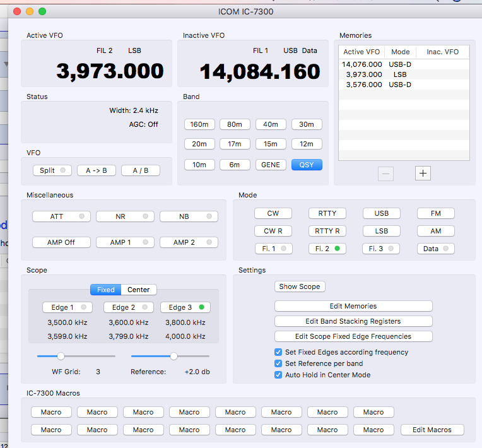Click the minus button under Memories list

tap(386, 173)
